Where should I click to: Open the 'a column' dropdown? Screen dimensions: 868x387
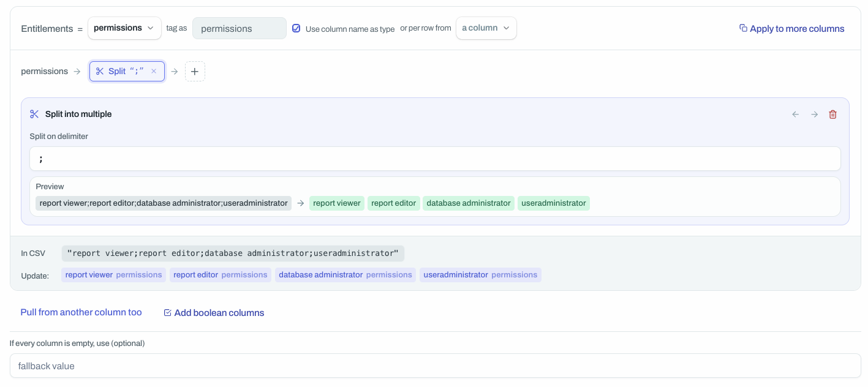(486, 28)
